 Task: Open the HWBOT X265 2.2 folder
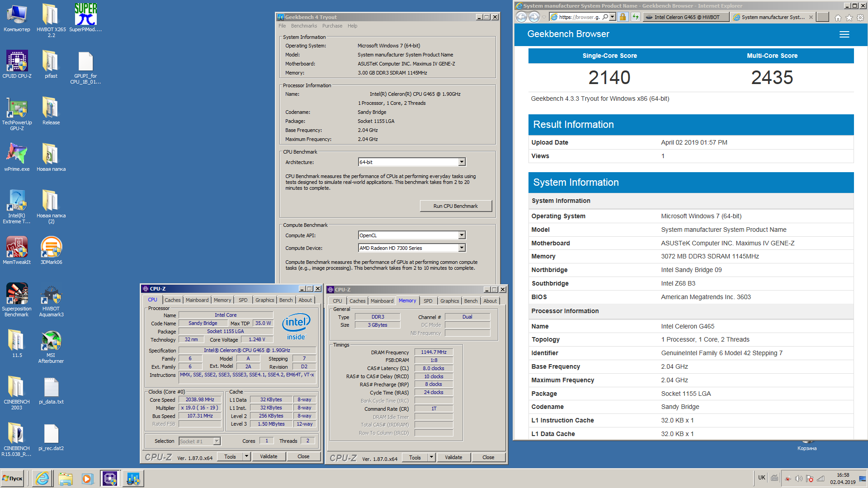coord(51,20)
